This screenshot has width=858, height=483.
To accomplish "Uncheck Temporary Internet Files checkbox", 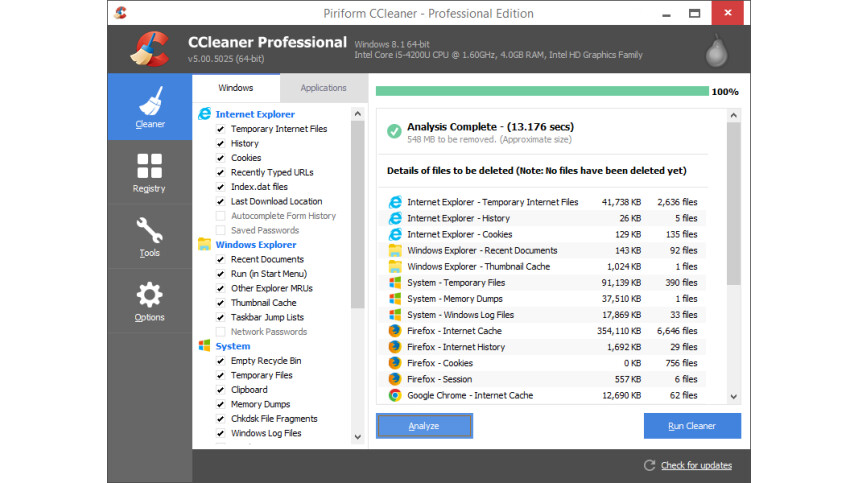I will pos(221,129).
